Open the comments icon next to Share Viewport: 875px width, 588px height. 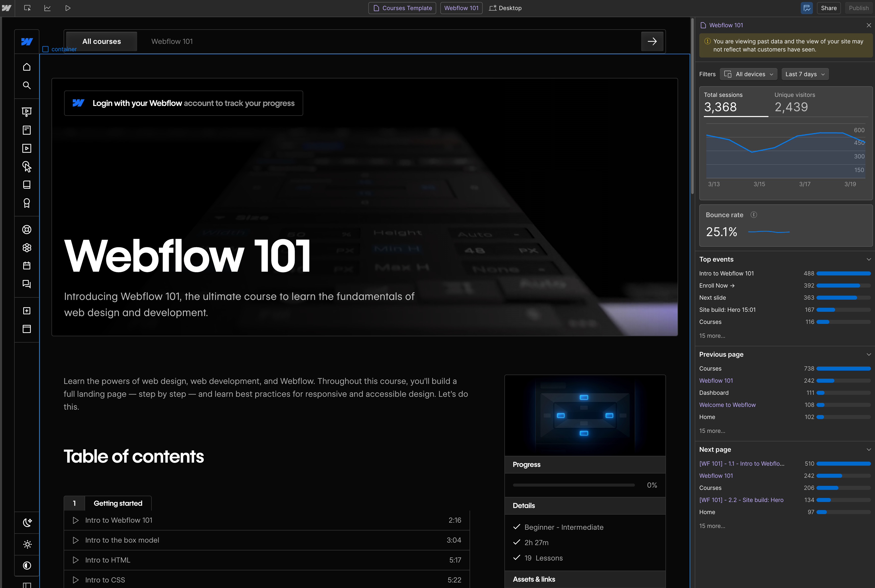pos(807,8)
